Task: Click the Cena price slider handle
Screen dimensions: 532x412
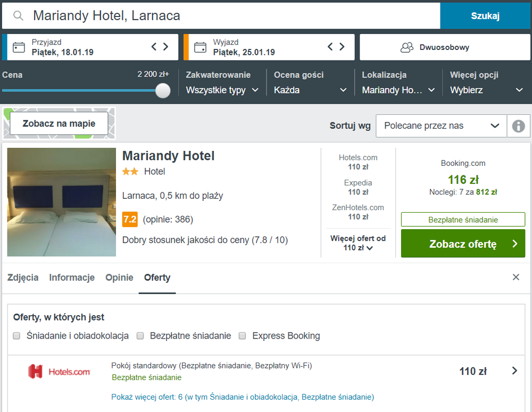Action: click(x=163, y=90)
